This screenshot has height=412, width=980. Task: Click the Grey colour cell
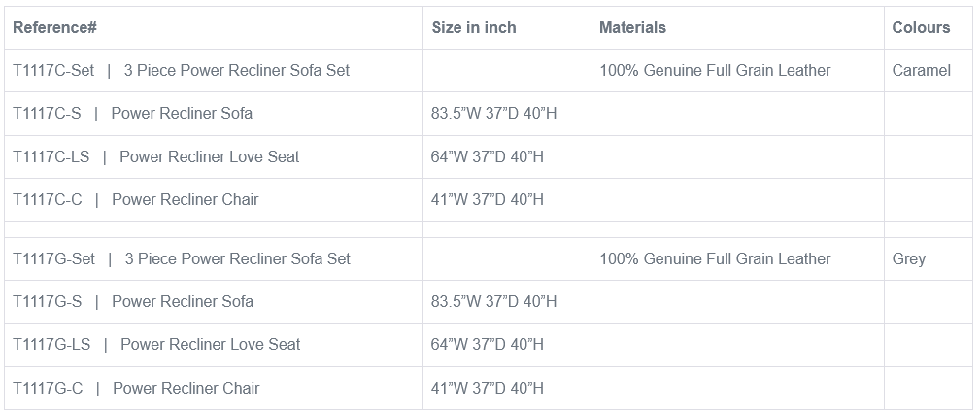tap(908, 259)
